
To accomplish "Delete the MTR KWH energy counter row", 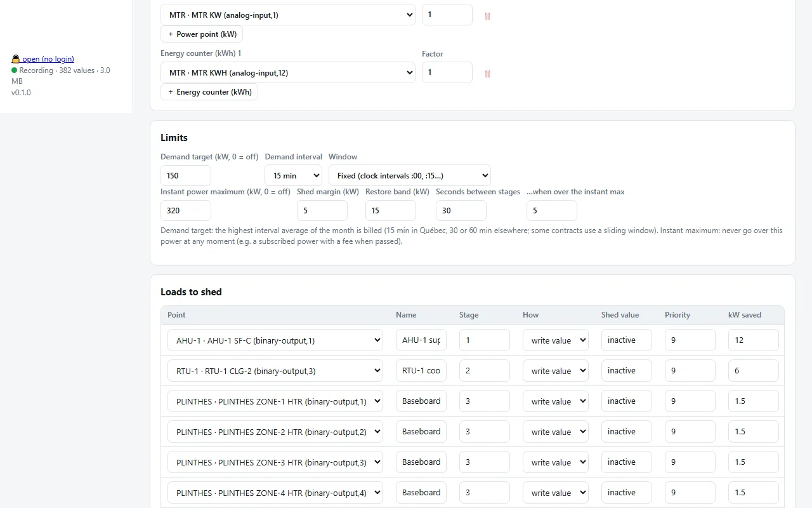I will pyautogui.click(x=487, y=74).
